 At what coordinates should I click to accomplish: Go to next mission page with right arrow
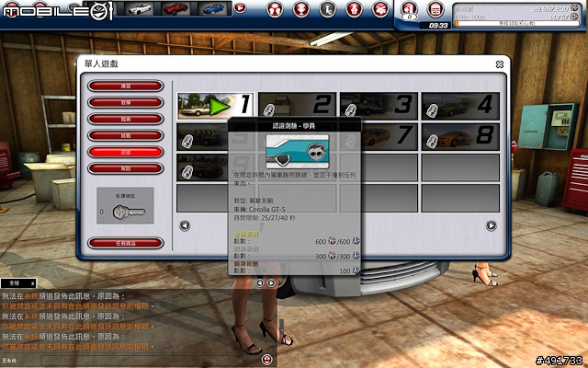tap(492, 225)
